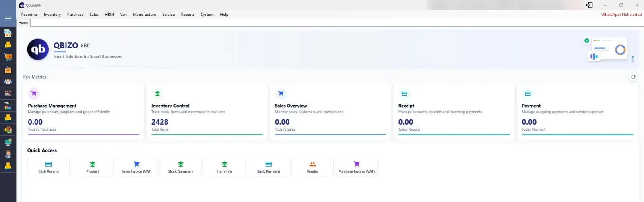Select the Home tab
The width and height of the screenshot is (644, 202).
coord(23,23)
